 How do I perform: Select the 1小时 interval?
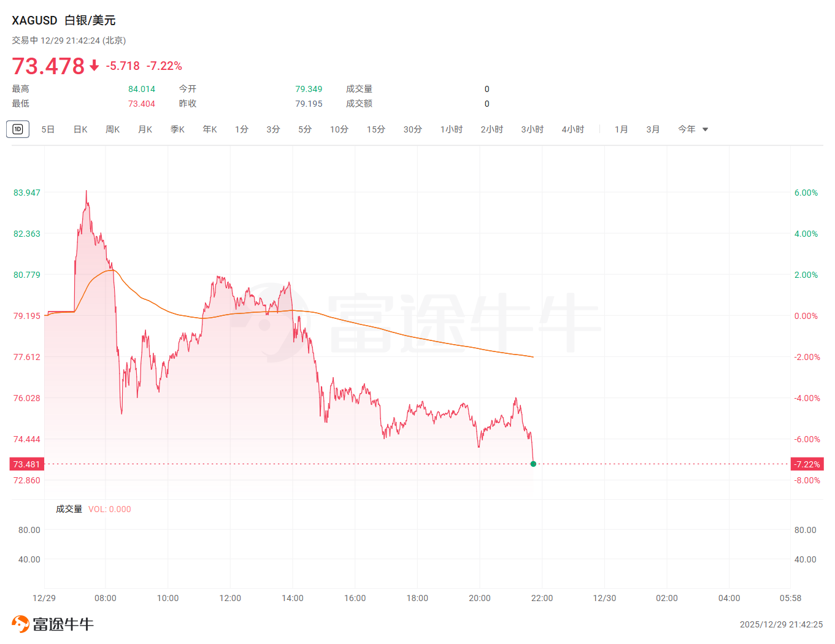pos(452,129)
